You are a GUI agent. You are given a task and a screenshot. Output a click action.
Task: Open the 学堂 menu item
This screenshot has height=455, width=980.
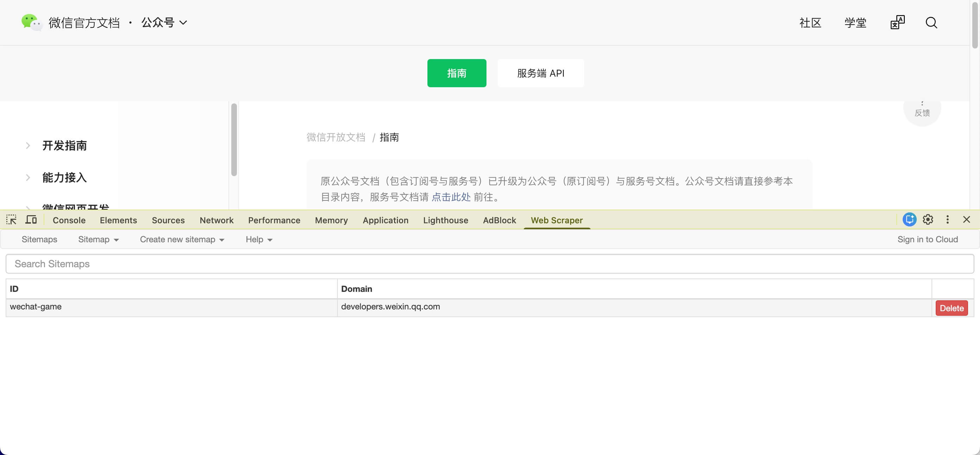click(x=855, y=23)
